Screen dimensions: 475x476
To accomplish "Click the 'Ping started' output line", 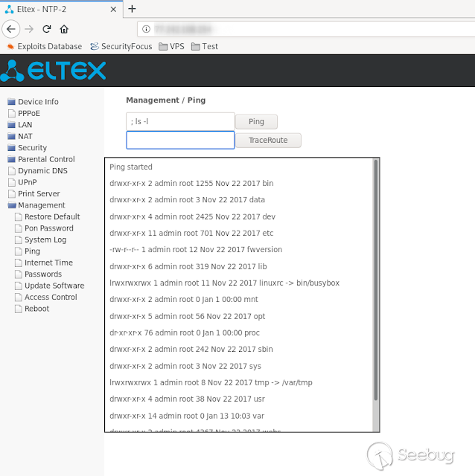I will click(x=131, y=167).
